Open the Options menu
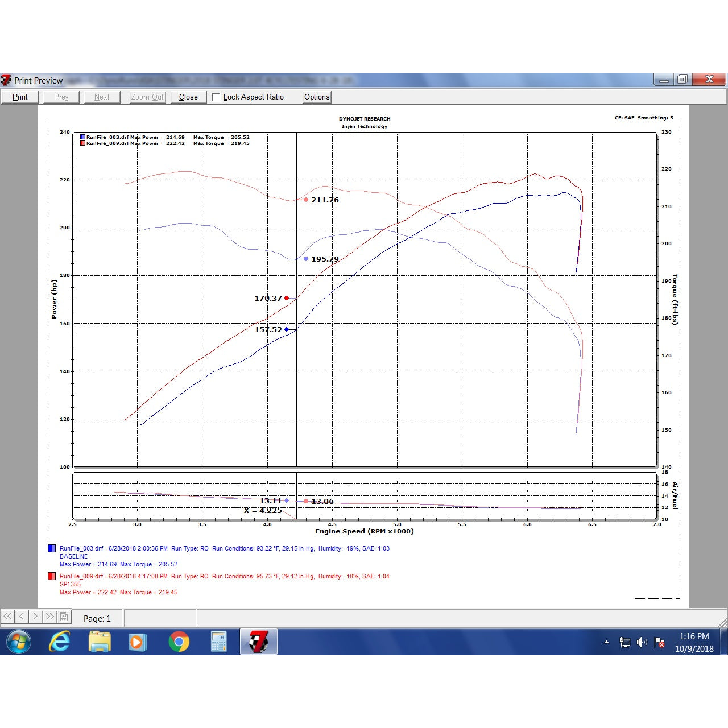 (x=317, y=97)
